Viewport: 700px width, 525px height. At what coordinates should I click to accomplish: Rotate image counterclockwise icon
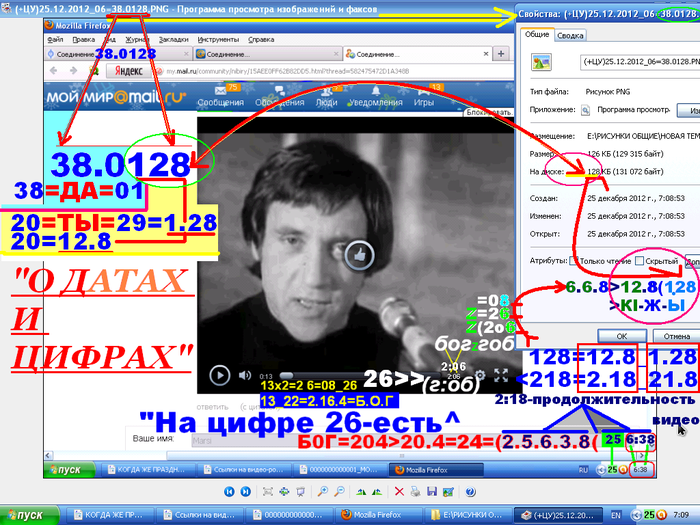click(x=377, y=492)
